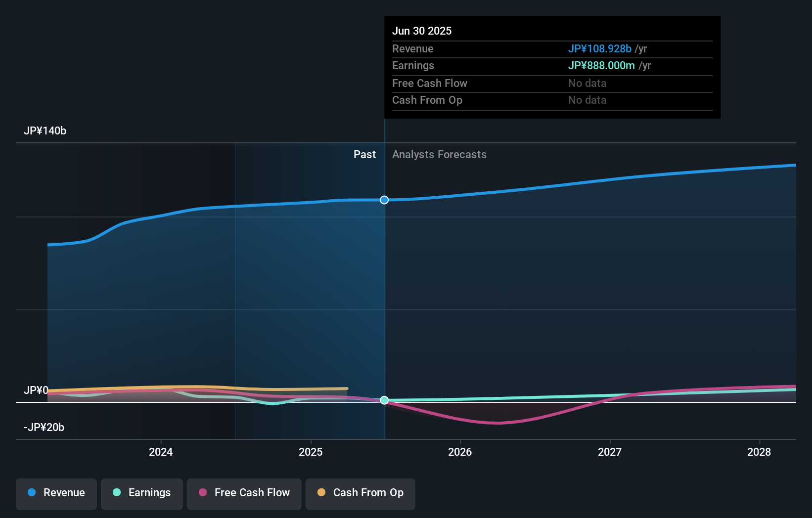Switch to the Past section of the chart

pos(364,154)
